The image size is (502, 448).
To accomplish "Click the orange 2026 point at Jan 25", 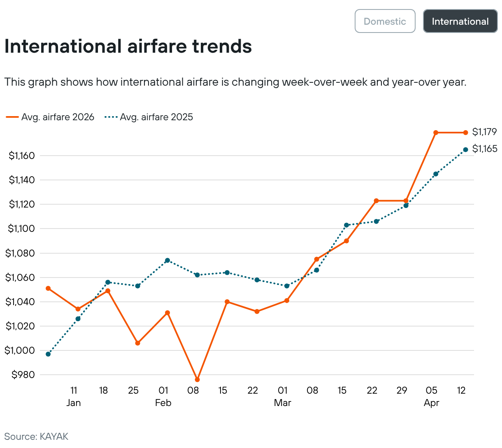I will (x=137, y=343).
